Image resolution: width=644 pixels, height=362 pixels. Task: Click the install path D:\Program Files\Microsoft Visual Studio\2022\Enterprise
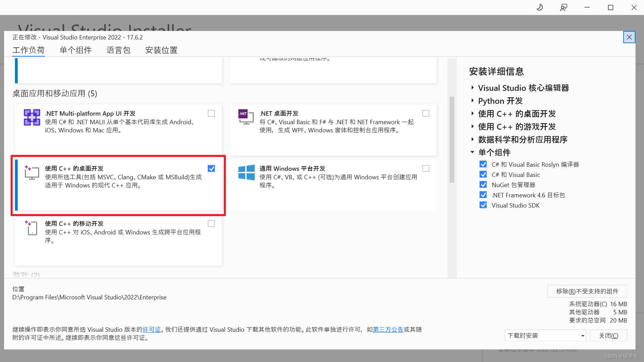pyautogui.click(x=90, y=297)
